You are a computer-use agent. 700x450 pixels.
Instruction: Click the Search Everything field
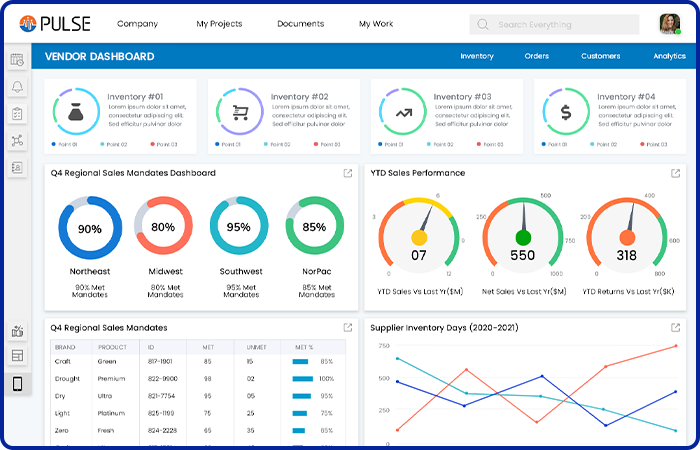[x=554, y=25]
